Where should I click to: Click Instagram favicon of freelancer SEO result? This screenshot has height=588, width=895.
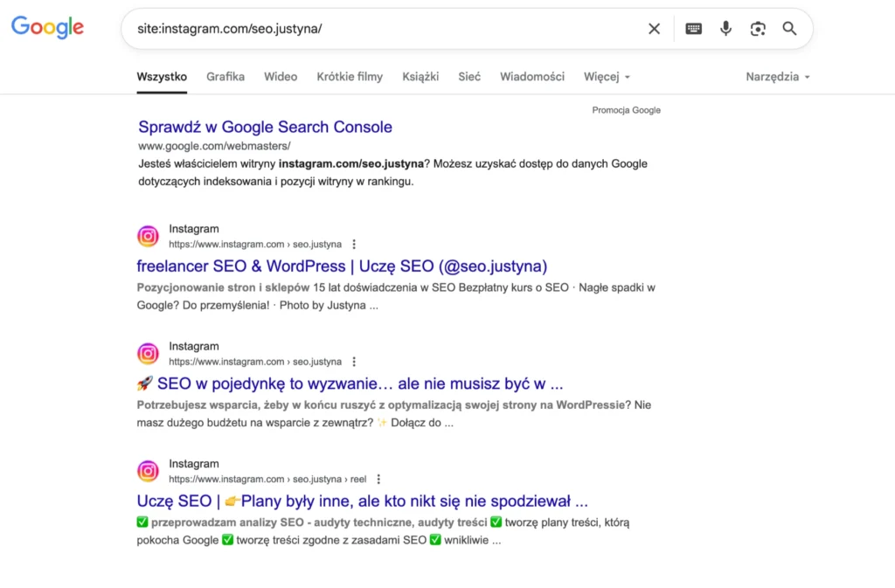coord(148,236)
